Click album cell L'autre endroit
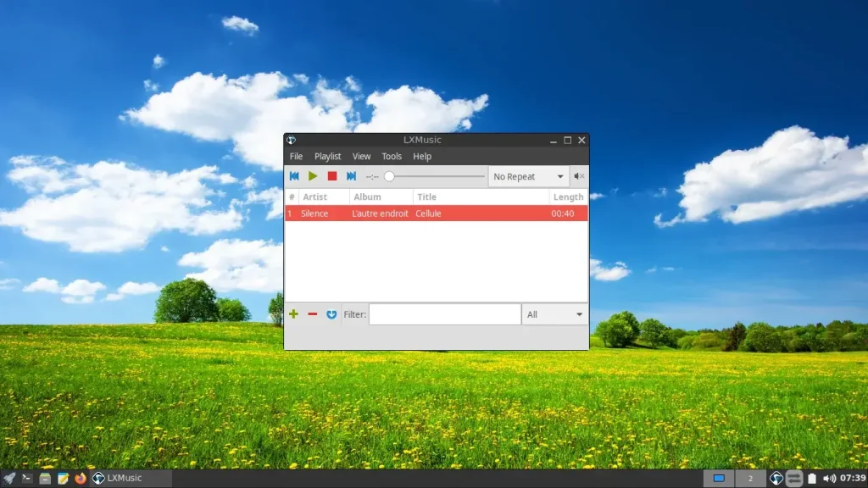The height and width of the screenshot is (488, 868). coord(381,213)
